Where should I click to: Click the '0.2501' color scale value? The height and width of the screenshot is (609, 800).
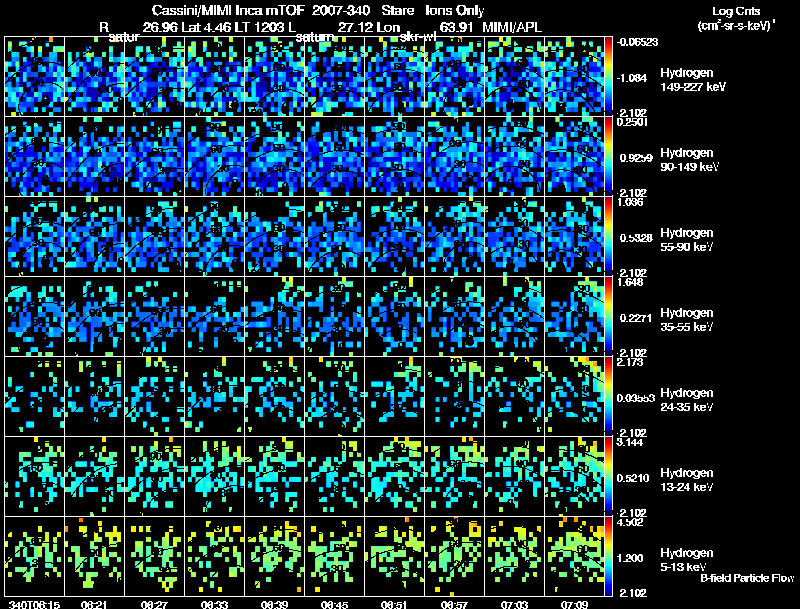click(633, 122)
